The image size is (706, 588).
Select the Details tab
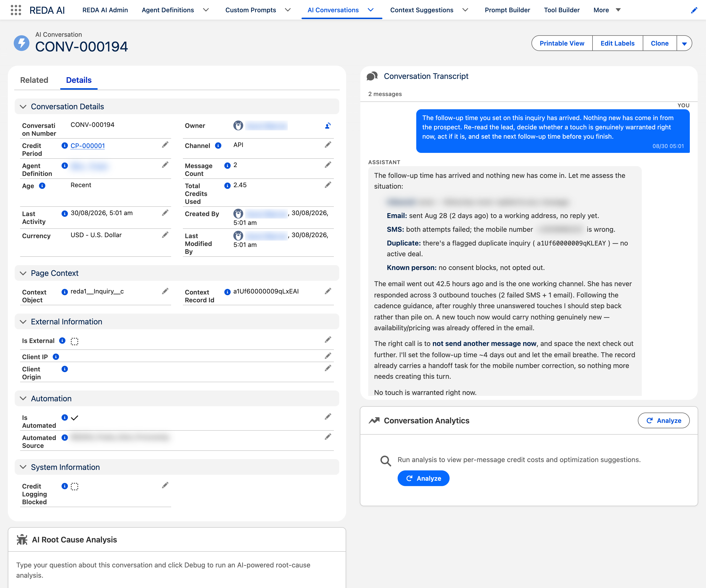tap(79, 80)
